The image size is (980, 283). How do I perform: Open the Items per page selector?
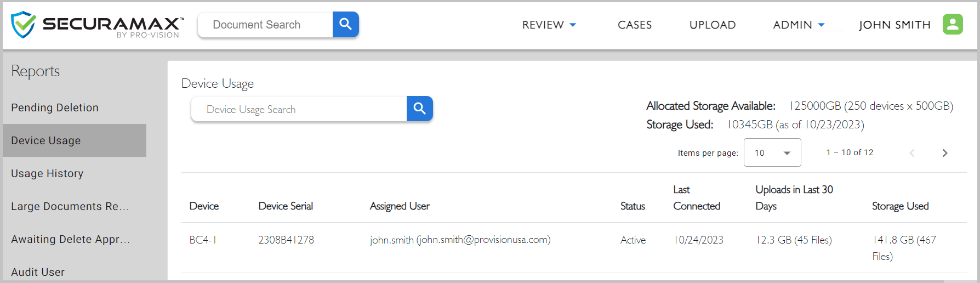[x=772, y=152]
